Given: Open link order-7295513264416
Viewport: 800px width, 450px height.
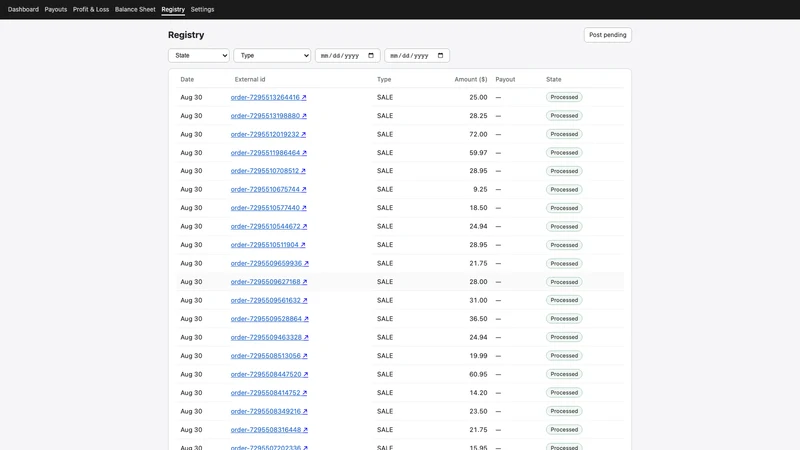Looking at the screenshot, I should (x=268, y=97).
